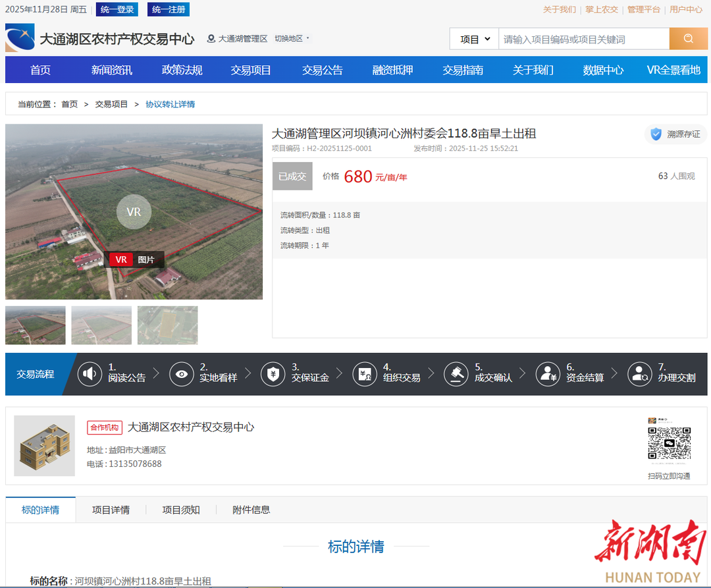Click the 办理交割 step icon
This screenshot has width=711, height=588.
point(639,374)
